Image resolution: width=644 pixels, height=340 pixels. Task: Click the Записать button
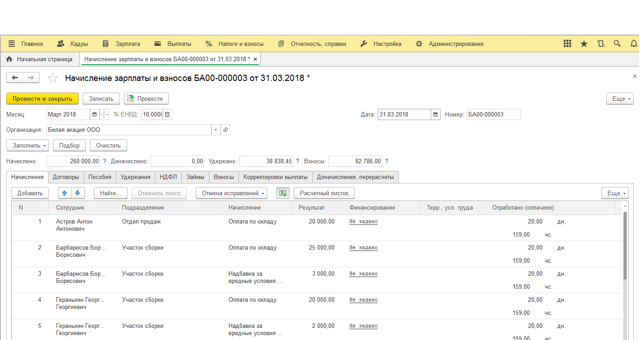point(101,98)
